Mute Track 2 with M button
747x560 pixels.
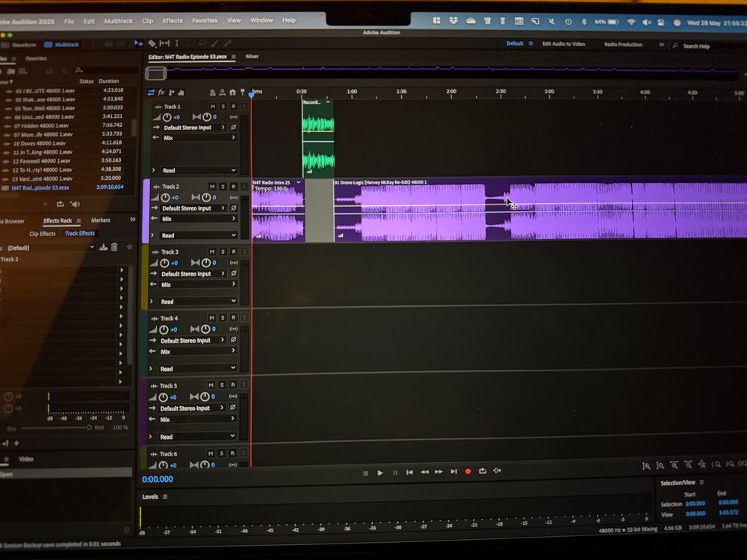click(212, 186)
